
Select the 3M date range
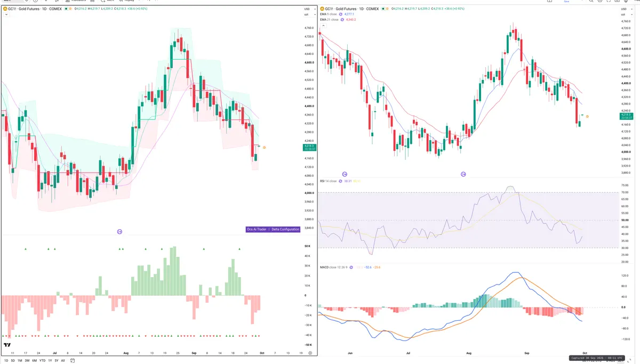[x=27, y=361]
